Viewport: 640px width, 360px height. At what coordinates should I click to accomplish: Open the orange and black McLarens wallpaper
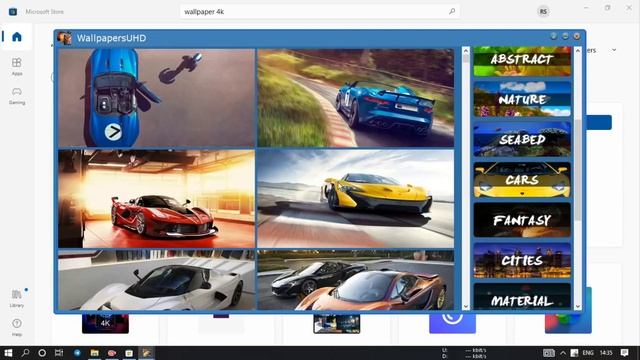pos(356,280)
